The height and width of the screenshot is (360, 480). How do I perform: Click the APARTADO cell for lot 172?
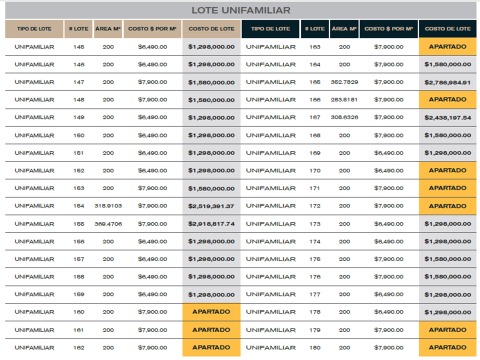[448, 206]
